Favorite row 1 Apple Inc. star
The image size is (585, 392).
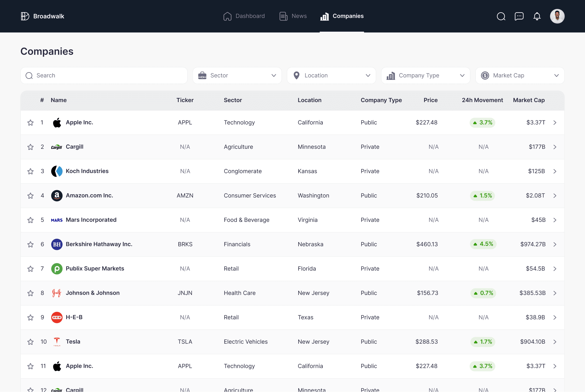[x=30, y=123]
